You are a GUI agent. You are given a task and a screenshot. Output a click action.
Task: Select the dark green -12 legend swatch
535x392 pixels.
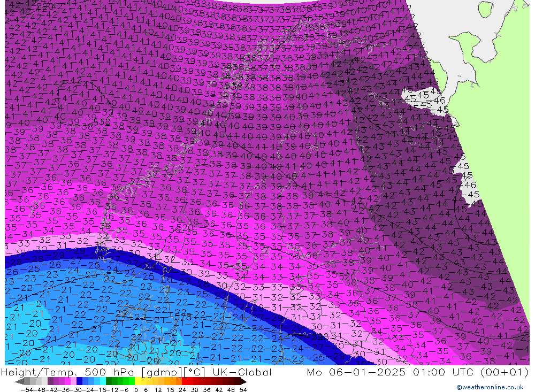(109, 381)
